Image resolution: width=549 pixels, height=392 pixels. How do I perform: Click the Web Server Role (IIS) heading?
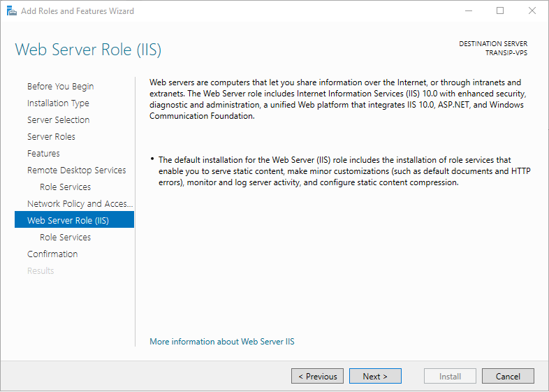point(88,50)
